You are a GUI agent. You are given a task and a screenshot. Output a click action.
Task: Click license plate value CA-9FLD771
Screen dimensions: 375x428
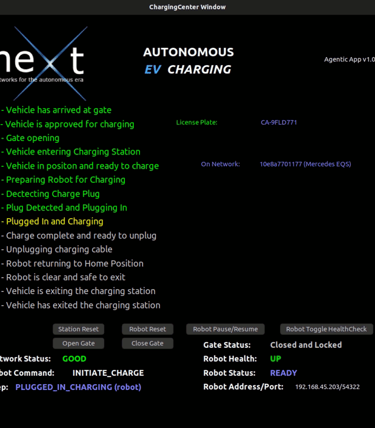pyautogui.click(x=279, y=122)
